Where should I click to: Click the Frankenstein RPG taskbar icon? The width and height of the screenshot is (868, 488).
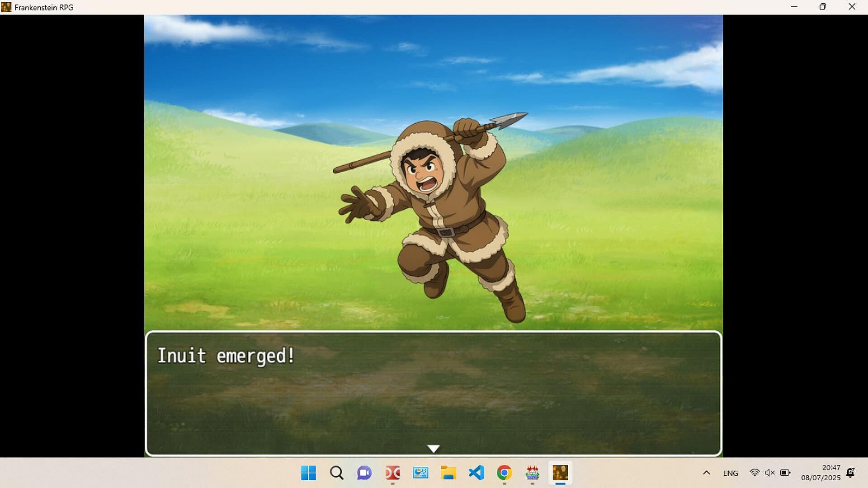pyautogui.click(x=560, y=473)
